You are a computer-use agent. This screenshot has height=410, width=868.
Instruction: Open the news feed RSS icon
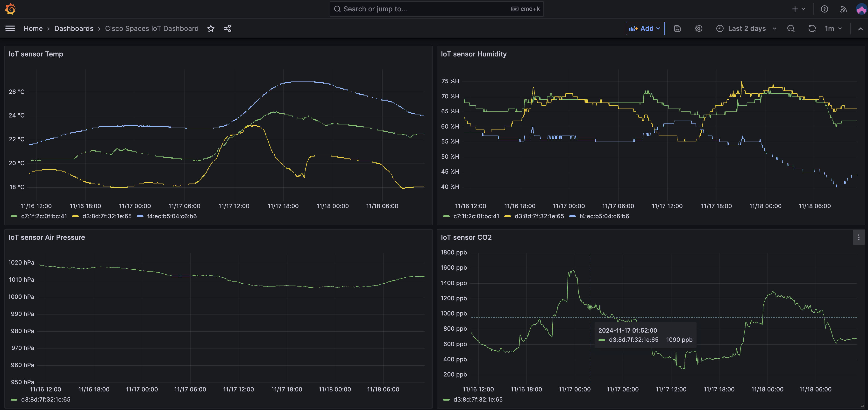(843, 9)
